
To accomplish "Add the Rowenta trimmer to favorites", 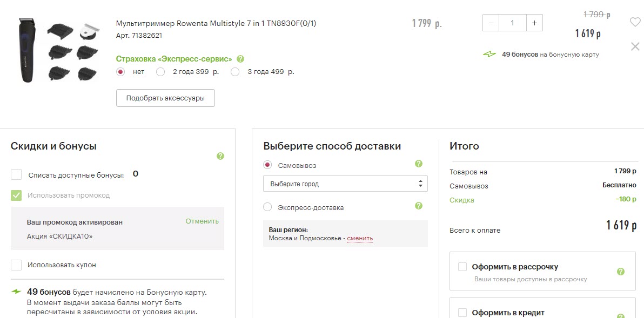I will [635, 22].
